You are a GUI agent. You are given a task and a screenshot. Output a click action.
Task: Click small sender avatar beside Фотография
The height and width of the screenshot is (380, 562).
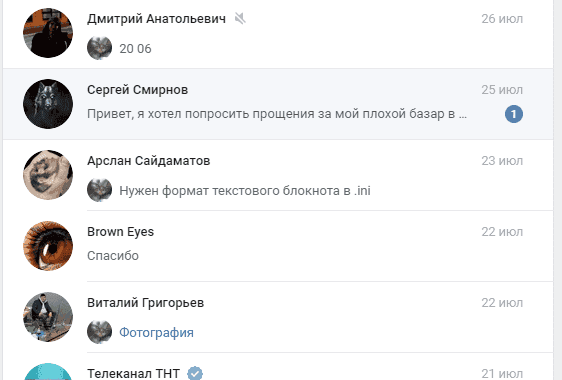[x=99, y=332]
